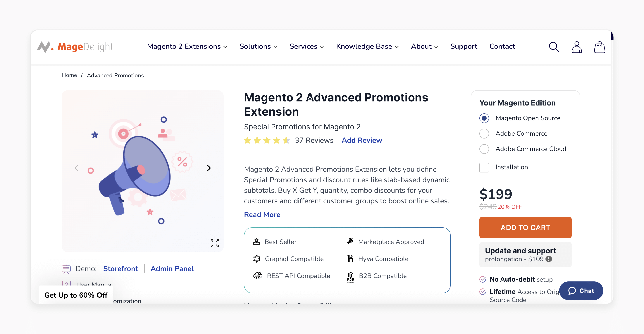The image size is (644, 334).
Task: Click the Graphql Compatible icon
Action: pyautogui.click(x=256, y=259)
